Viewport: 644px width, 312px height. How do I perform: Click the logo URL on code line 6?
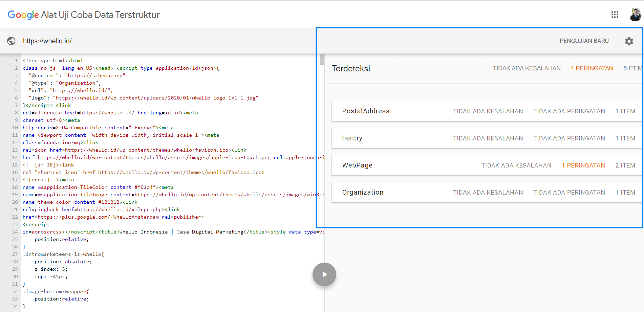155,98
